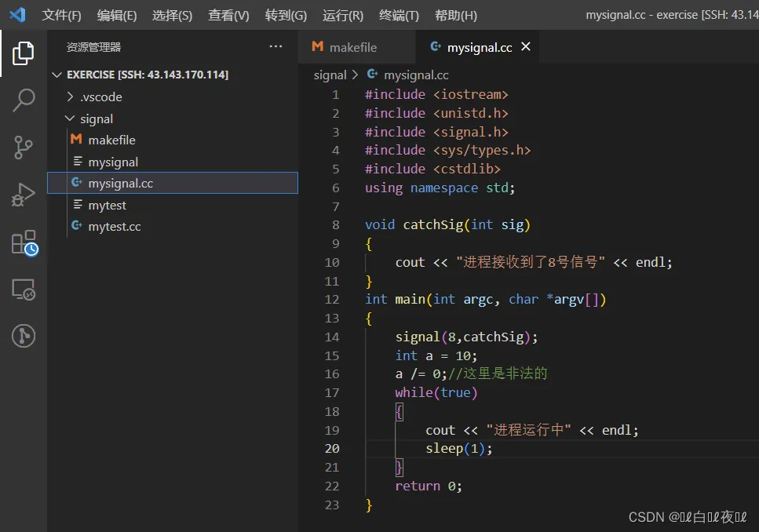Viewport: 759px width, 532px height.
Task: Click the VS Code logo icon
Action: coord(17,15)
